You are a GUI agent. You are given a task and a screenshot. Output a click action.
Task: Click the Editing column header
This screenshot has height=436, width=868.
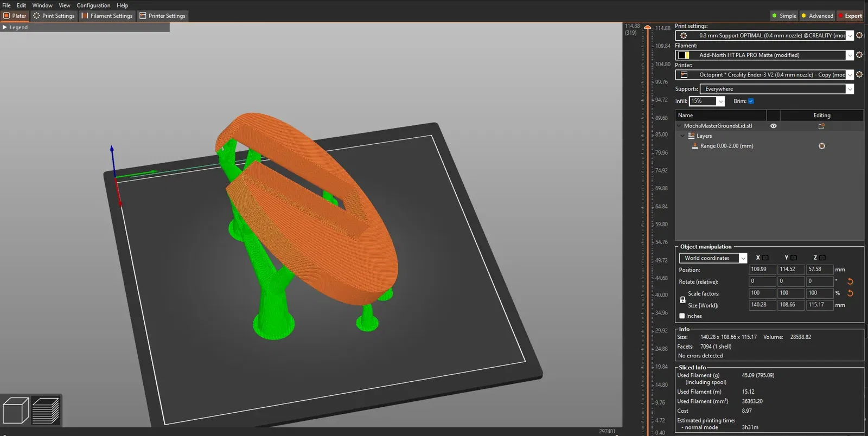point(821,115)
